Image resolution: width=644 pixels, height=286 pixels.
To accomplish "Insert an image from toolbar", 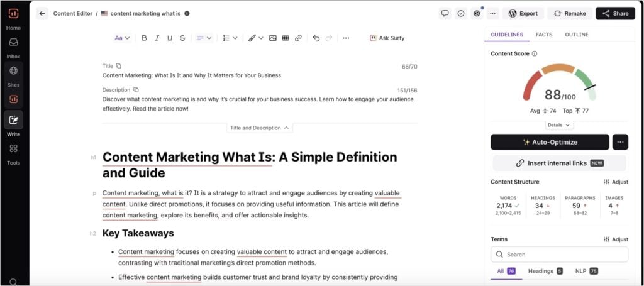I will tap(273, 38).
